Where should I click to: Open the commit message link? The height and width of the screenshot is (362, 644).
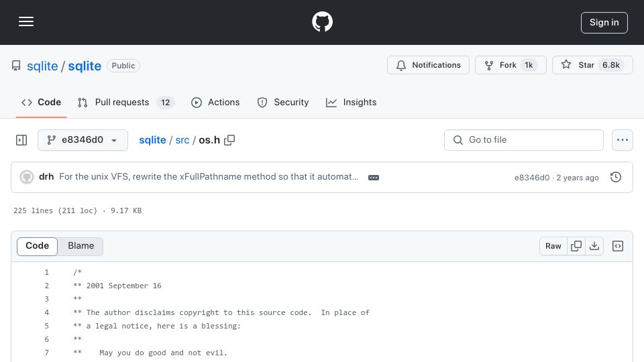(x=209, y=176)
